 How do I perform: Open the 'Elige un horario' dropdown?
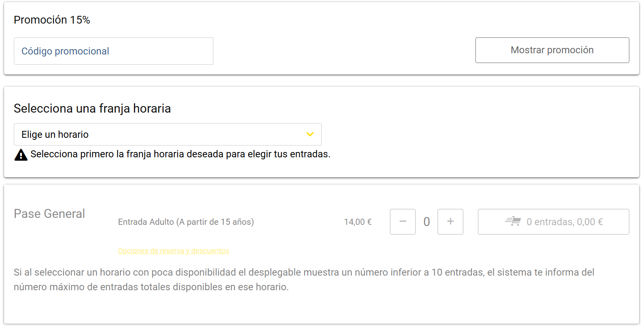167,135
